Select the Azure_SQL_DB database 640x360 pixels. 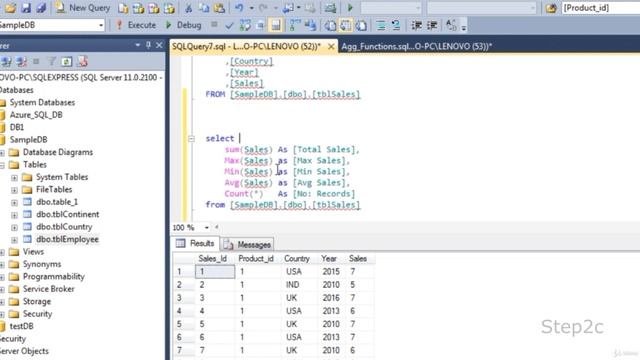click(x=36, y=115)
